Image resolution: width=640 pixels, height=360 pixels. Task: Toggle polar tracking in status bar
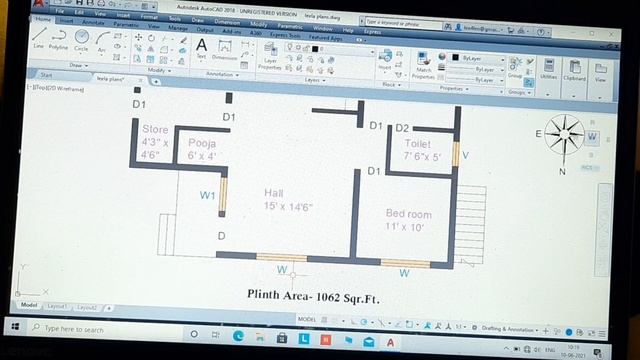point(363,322)
